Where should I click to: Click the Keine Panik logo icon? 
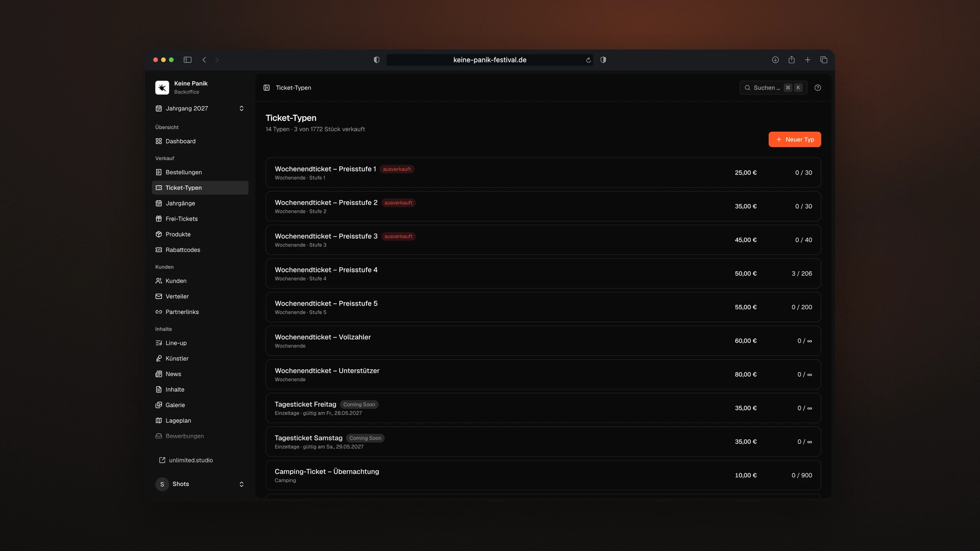(x=162, y=87)
